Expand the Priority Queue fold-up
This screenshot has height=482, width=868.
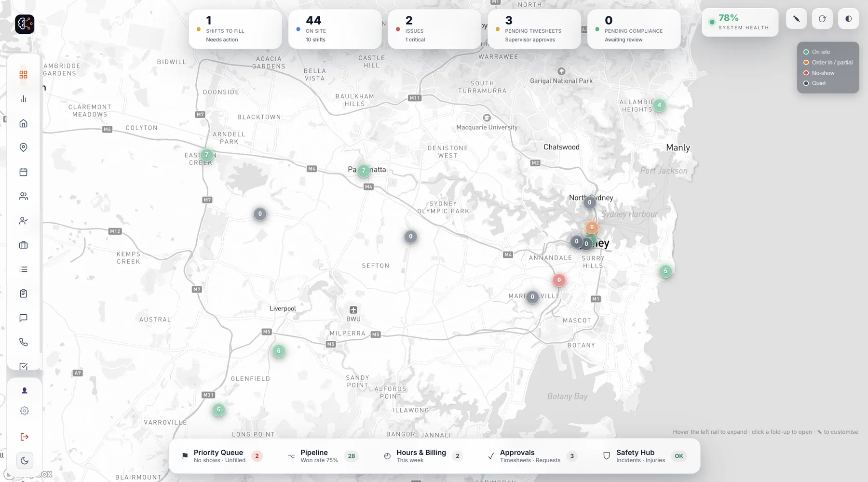[222, 456]
